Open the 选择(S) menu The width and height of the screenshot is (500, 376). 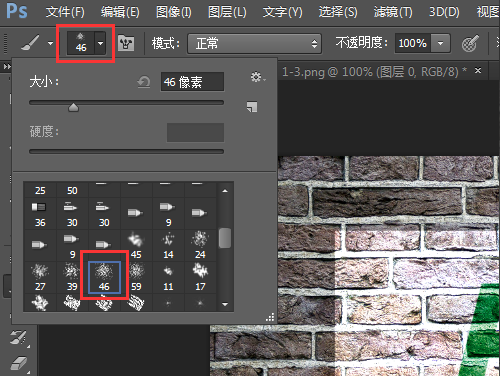click(338, 12)
